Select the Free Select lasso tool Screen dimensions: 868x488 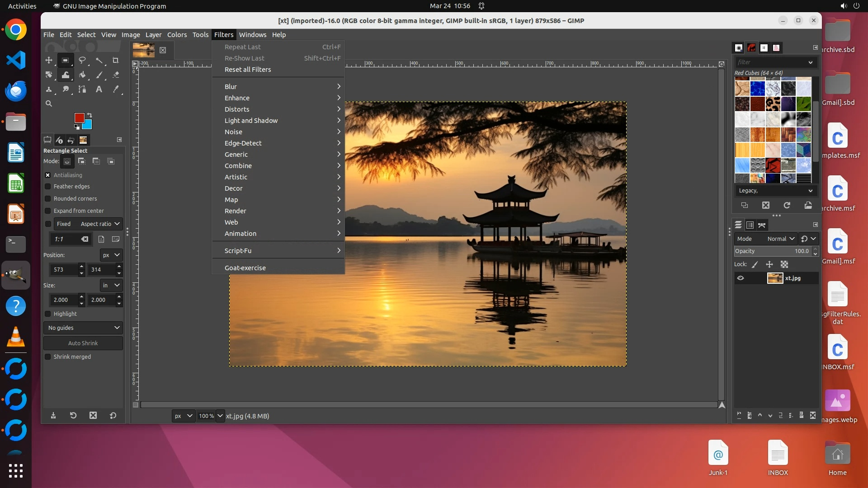click(82, 60)
